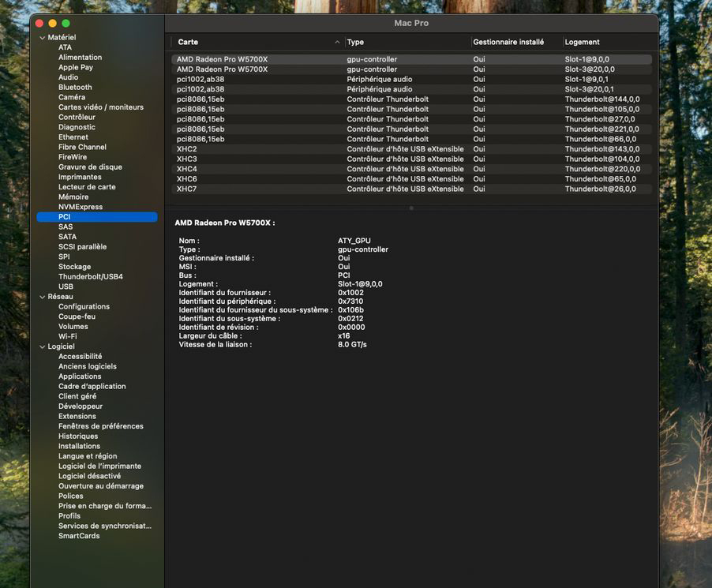
Task: Select Thunderbolt controller row Thunderbolt@144,0,0
Action: [411, 99]
